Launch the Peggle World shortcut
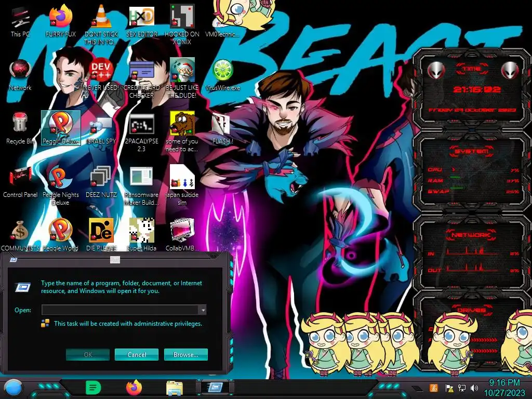Screen dimensions: 532x399 [x=60, y=235]
